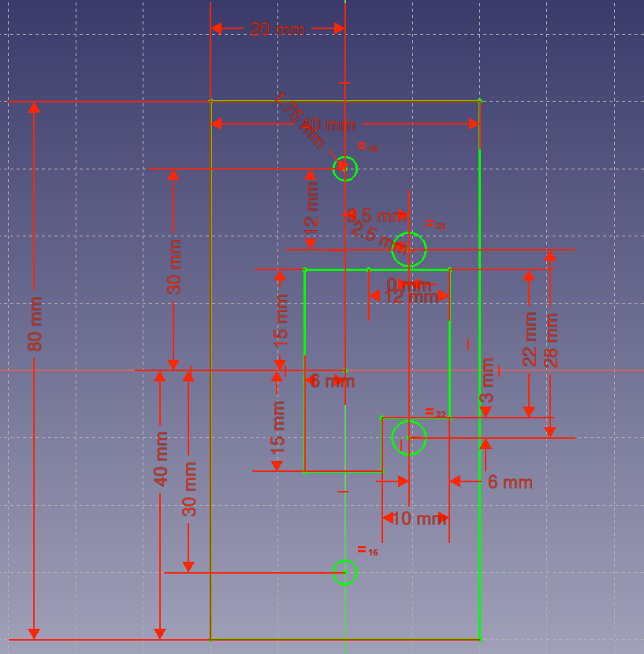This screenshot has height=654, width=644.
Task: Select lower 30 mm vertical dimension label
Action: point(189,489)
